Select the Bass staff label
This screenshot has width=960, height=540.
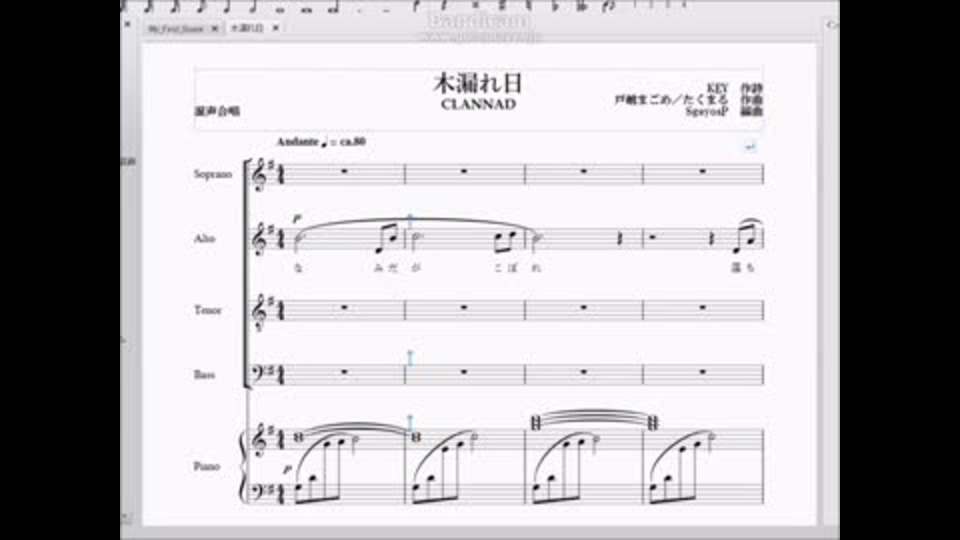[204, 374]
